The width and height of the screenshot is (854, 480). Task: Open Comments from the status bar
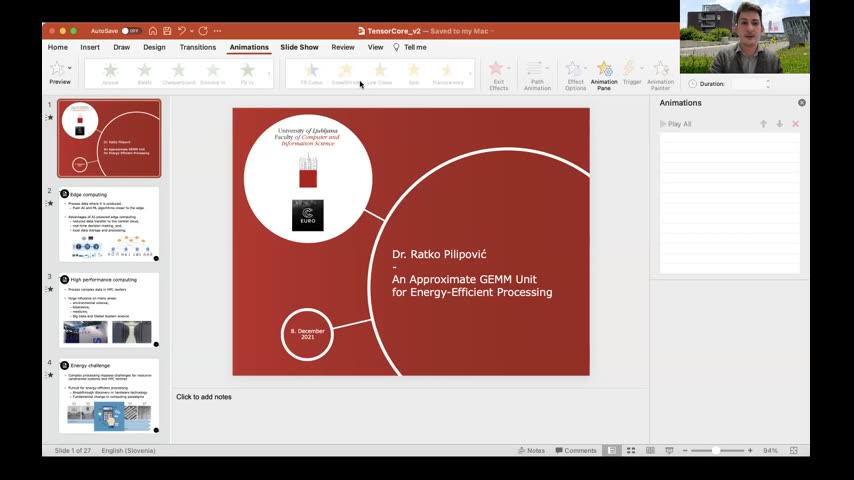coord(576,451)
